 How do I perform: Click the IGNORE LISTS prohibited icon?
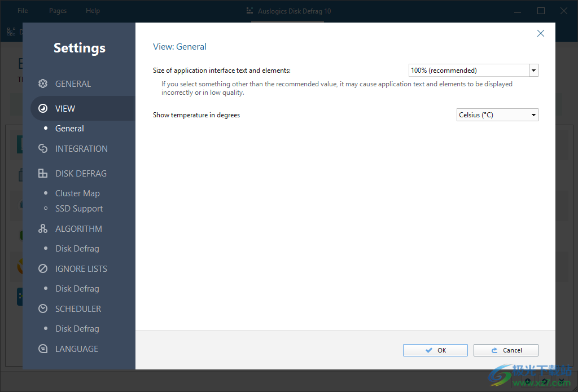[x=43, y=268]
